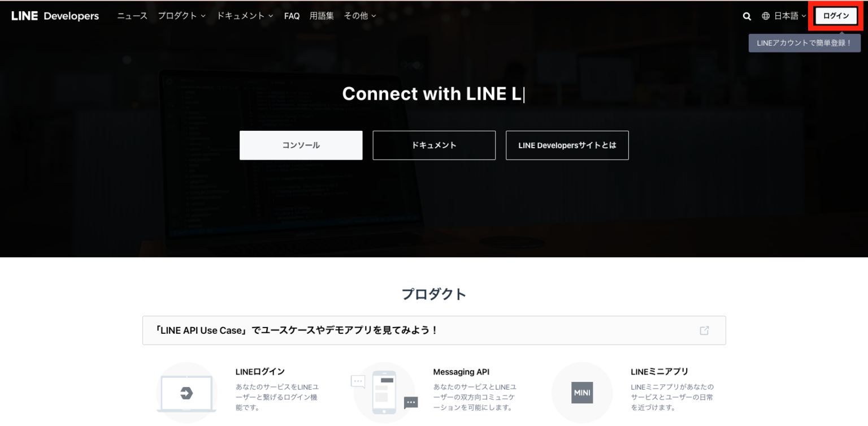
Task: Open the その他 dropdown
Action: (x=357, y=16)
